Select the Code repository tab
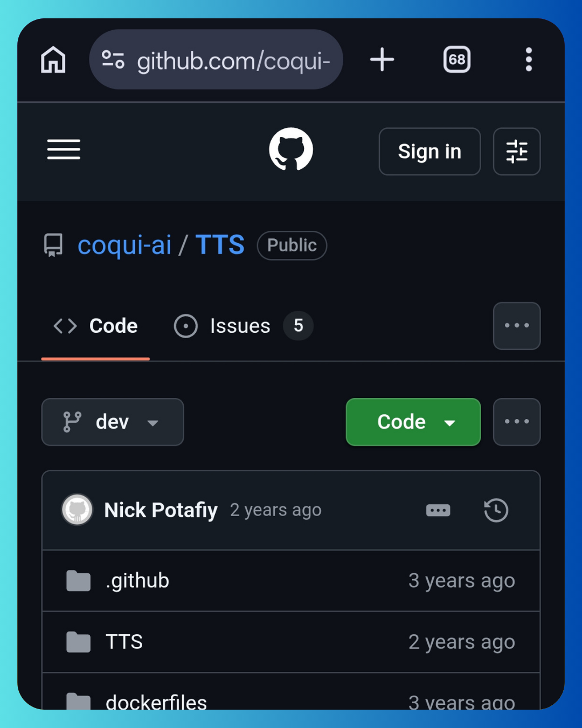Screen dimensions: 582x728 [96, 326]
